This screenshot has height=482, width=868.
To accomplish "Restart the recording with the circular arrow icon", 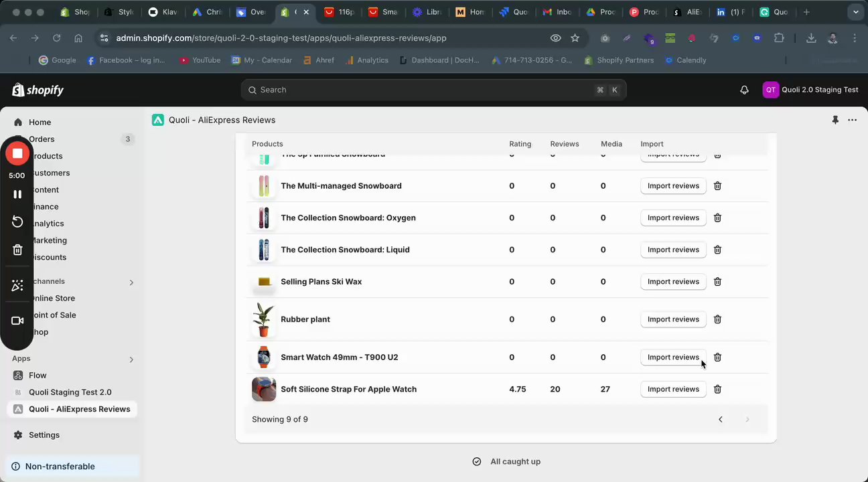I will point(17,222).
